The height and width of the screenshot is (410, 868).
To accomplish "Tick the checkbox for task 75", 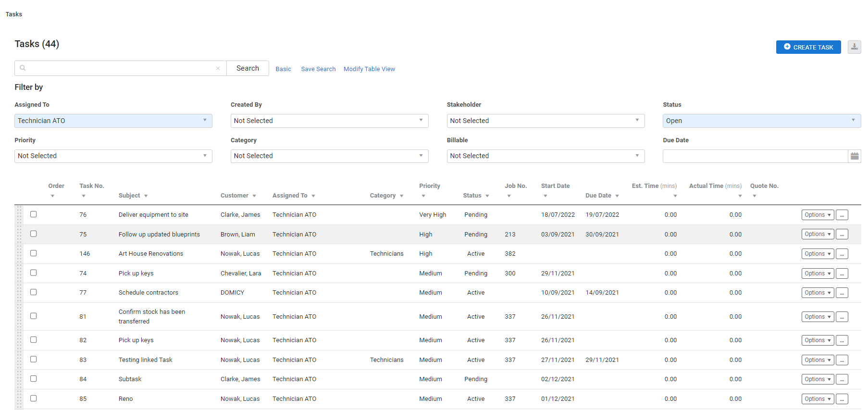I will 34,234.
